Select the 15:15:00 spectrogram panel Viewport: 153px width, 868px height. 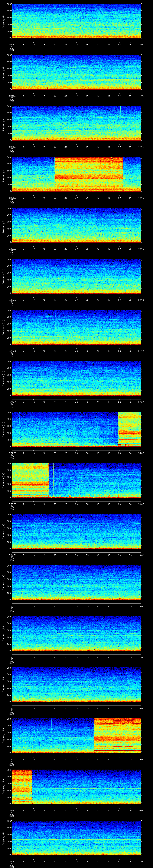pyautogui.click(x=76, y=72)
